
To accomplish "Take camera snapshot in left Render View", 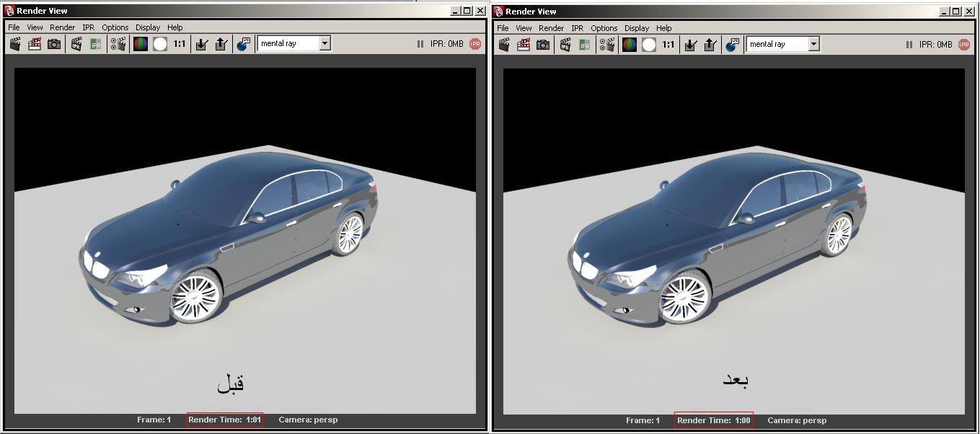I will (54, 44).
